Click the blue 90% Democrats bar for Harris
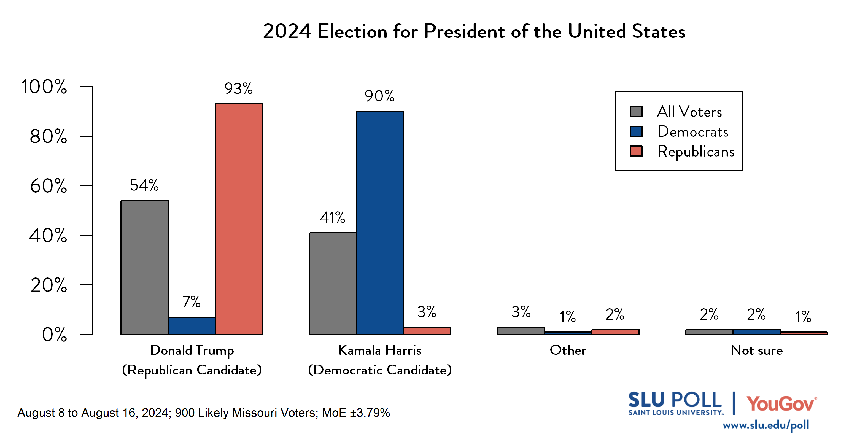The width and height of the screenshot is (868, 434). pos(380,222)
